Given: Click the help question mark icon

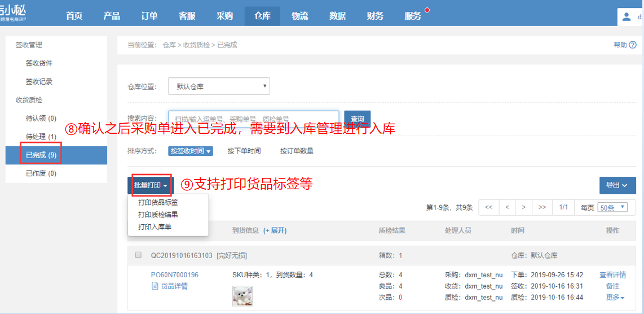Looking at the screenshot, I should pos(632,45).
